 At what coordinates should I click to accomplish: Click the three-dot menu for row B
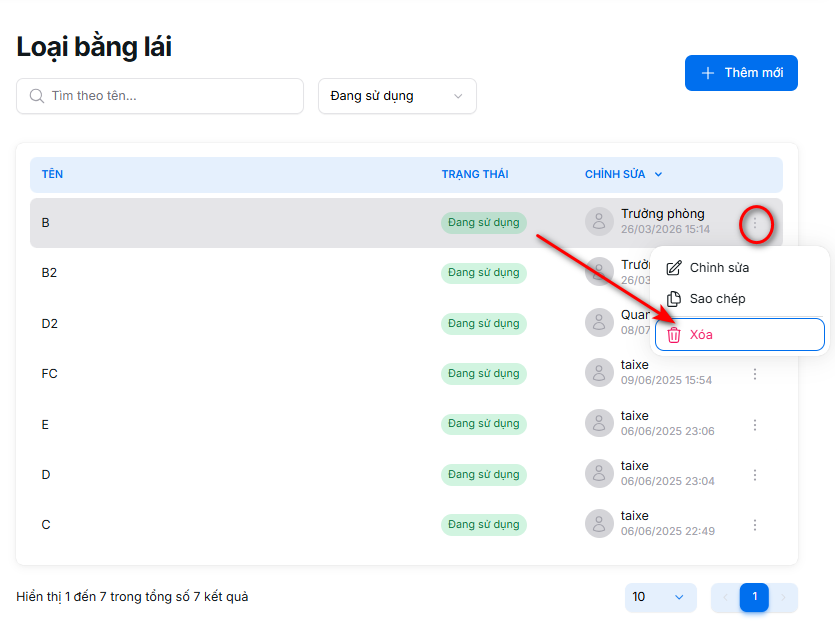(x=755, y=223)
